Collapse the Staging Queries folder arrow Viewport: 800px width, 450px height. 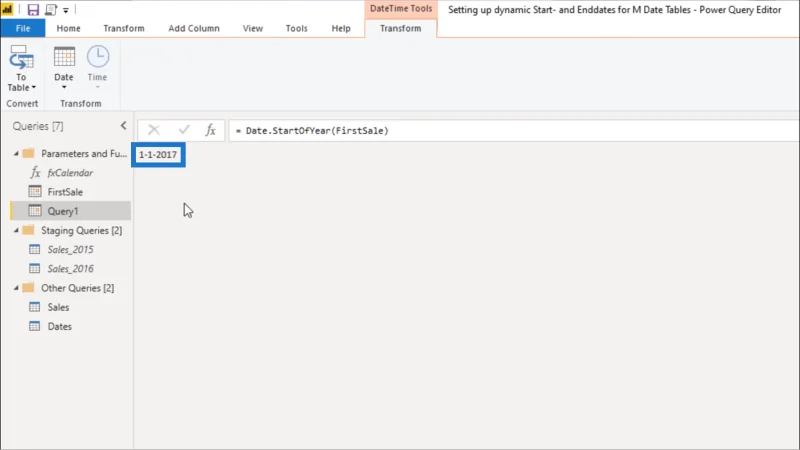16,231
